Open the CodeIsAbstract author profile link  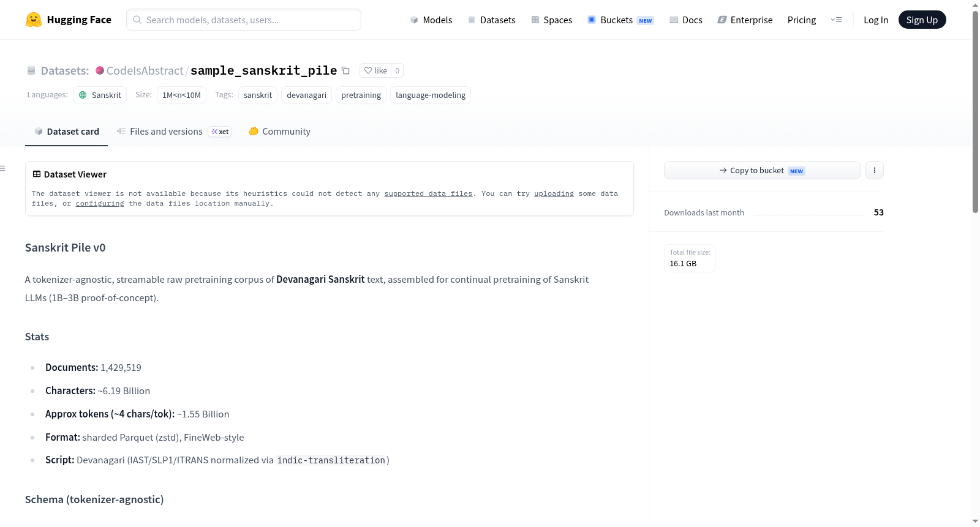point(145,70)
